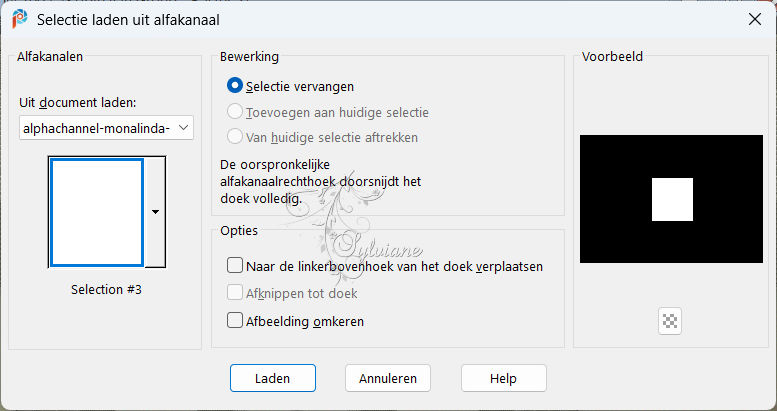Click the black Voorbeeld preview area
The image size is (777, 411).
671,199
